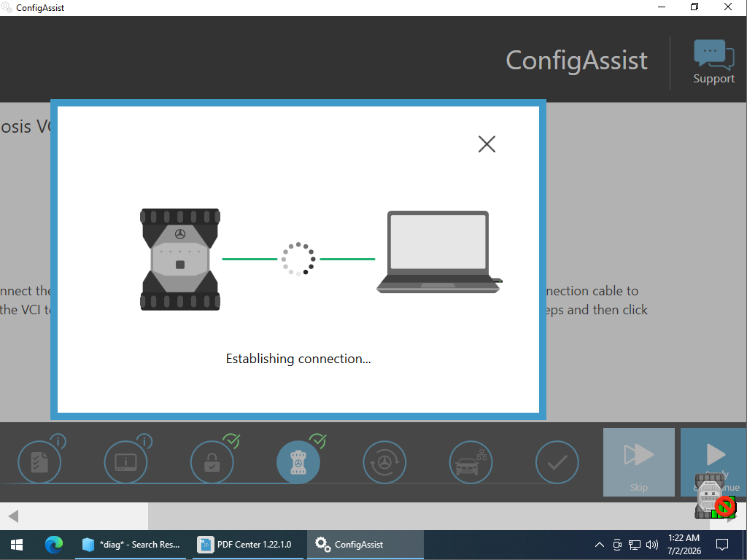Image resolution: width=747 pixels, height=560 pixels.
Task: Open the Windows Start menu
Action: pos(17,545)
